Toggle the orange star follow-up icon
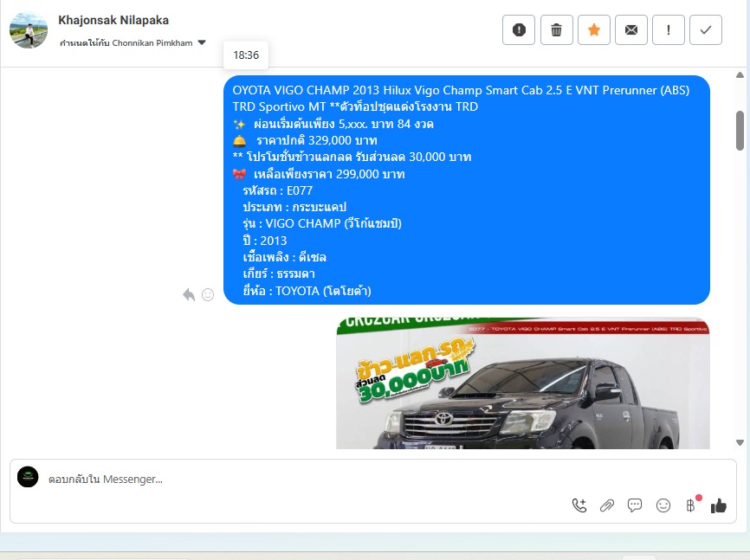This screenshot has width=750, height=560. point(593,30)
